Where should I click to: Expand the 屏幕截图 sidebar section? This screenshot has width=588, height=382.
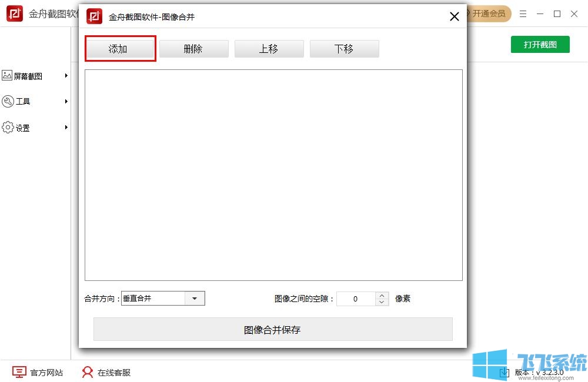66,76
